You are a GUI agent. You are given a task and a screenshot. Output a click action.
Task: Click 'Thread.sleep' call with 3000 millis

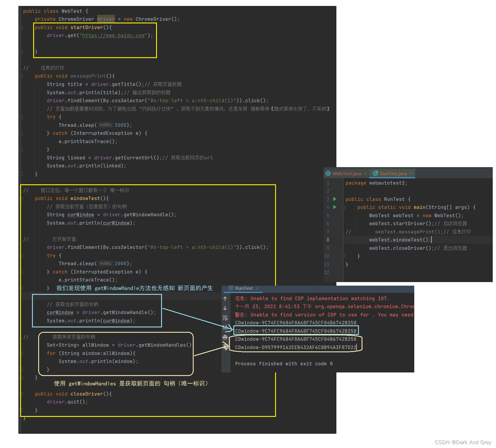(x=95, y=125)
